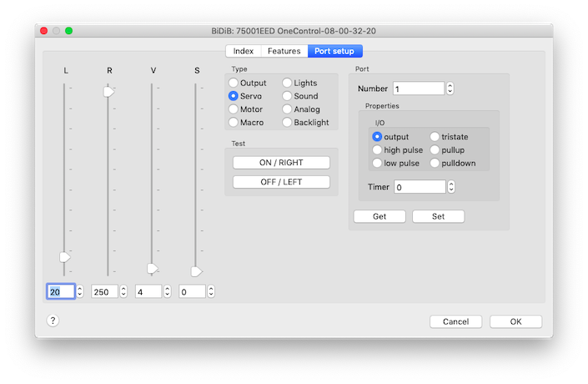Click the R value stepper arrows

123,291
